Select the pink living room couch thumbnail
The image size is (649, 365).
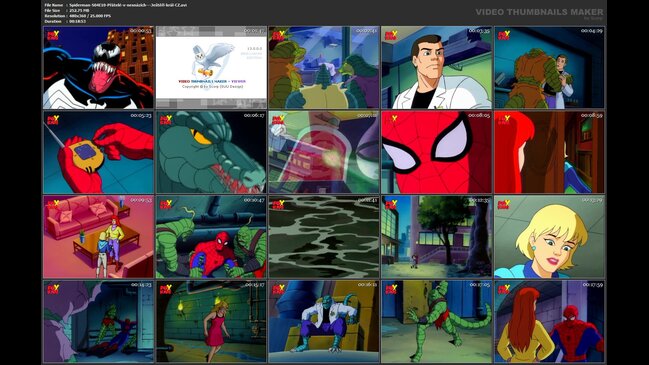pos(99,237)
